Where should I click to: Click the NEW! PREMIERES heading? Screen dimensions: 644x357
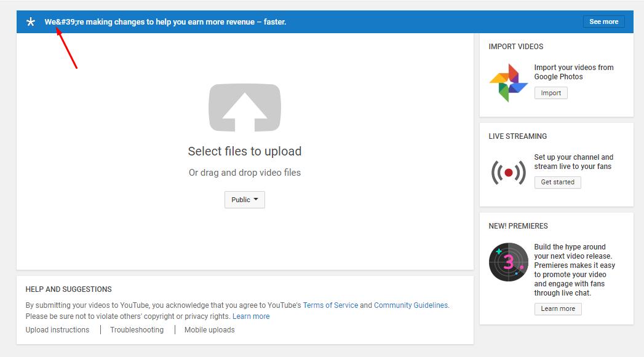pyautogui.click(x=519, y=226)
